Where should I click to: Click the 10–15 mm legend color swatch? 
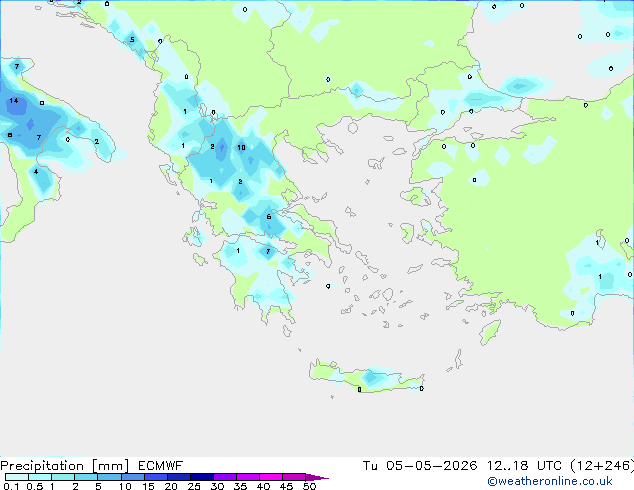(x=132, y=477)
